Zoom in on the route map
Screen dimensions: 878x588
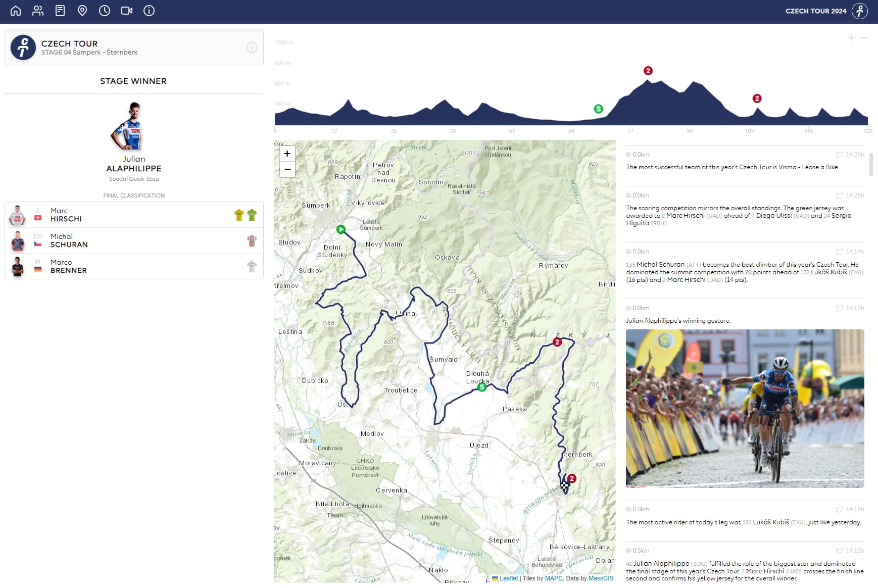click(287, 154)
